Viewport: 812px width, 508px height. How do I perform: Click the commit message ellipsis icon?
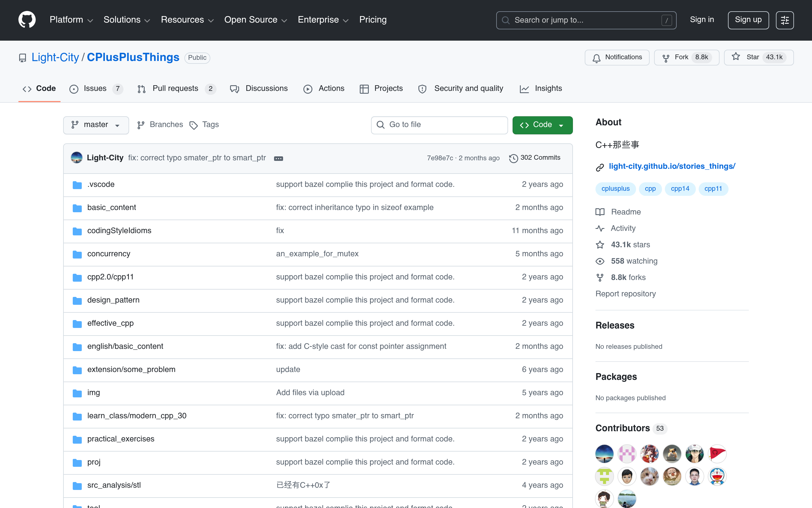tap(278, 158)
